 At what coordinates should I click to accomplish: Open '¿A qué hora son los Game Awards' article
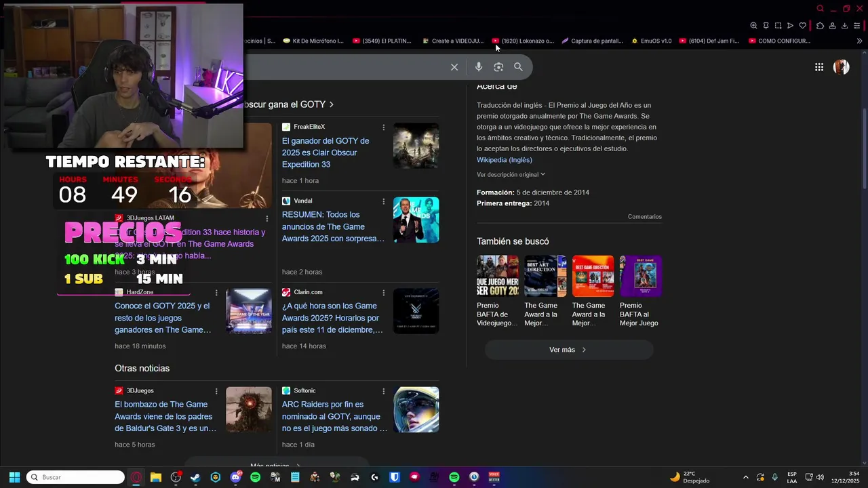[332, 318]
